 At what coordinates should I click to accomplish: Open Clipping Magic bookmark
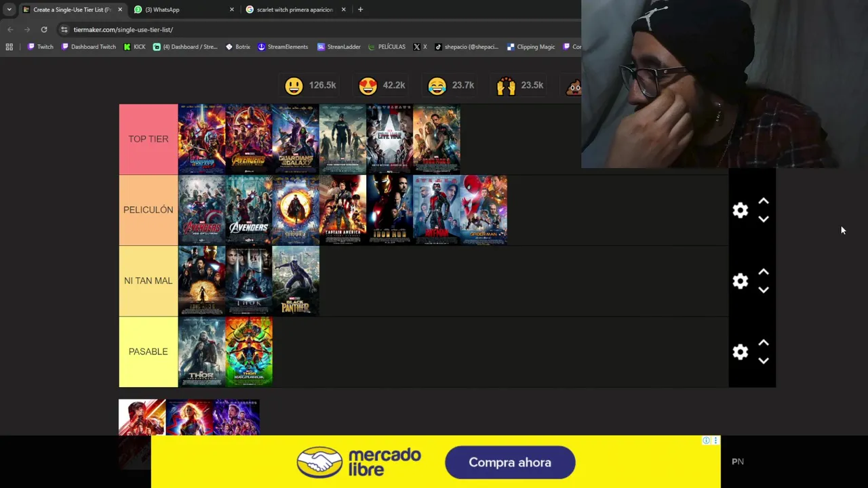[x=530, y=47]
